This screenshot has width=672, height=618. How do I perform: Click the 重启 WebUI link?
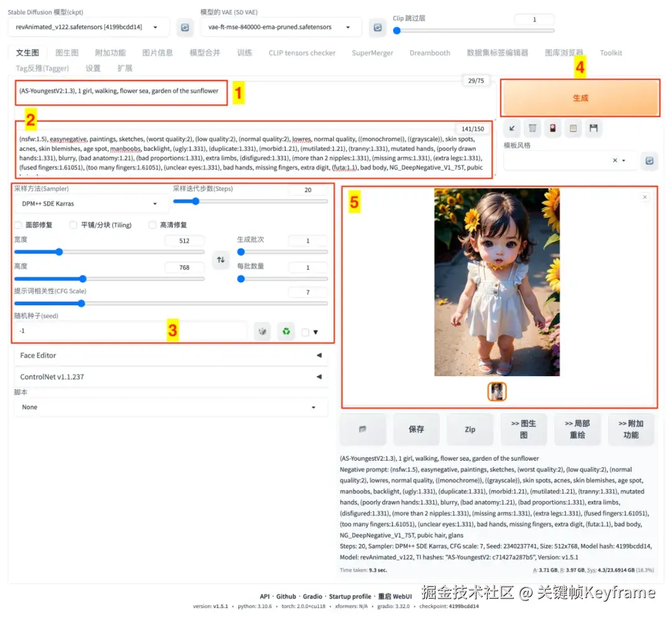tap(394, 596)
